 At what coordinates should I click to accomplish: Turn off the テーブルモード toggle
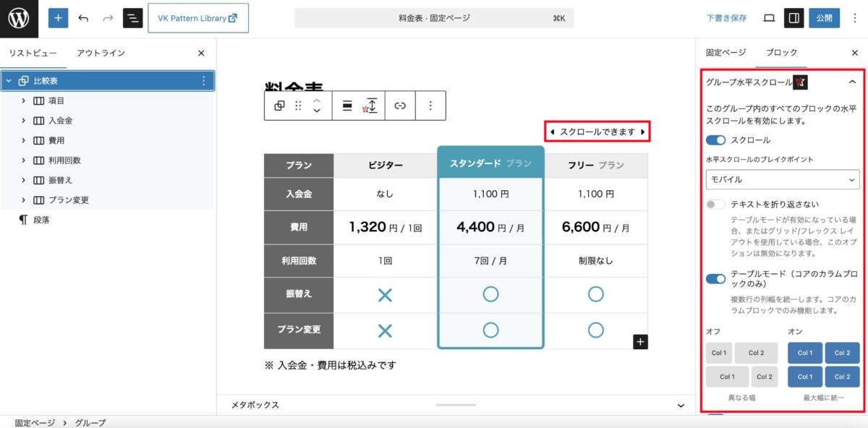pos(715,279)
